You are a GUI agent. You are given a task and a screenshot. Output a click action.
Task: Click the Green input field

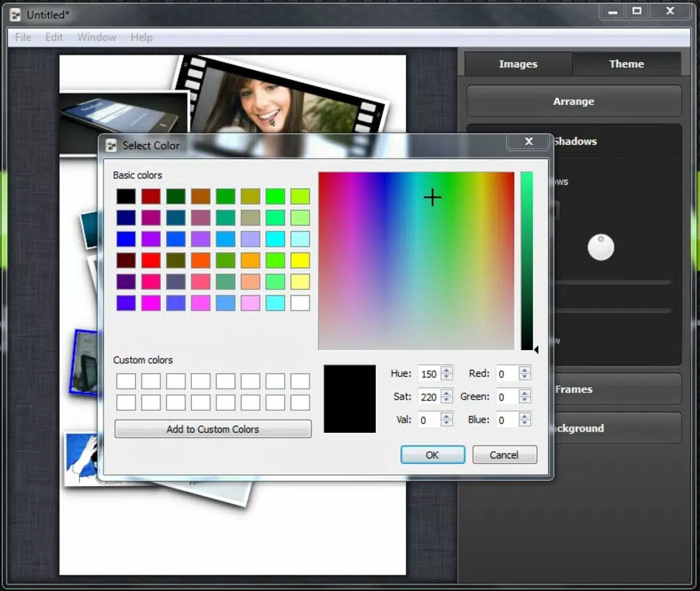507,397
